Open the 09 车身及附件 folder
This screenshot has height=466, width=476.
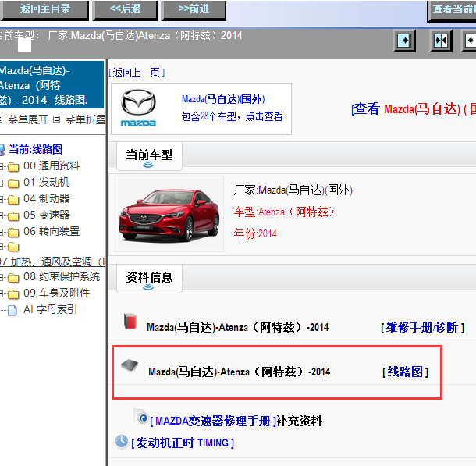pyautogui.click(x=56, y=293)
